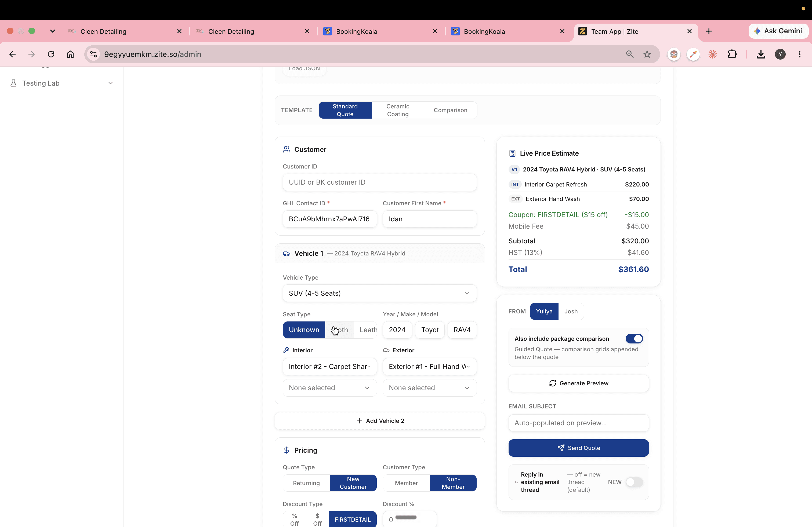Select FIRSTDETAIL discount type

coord(353,519)
